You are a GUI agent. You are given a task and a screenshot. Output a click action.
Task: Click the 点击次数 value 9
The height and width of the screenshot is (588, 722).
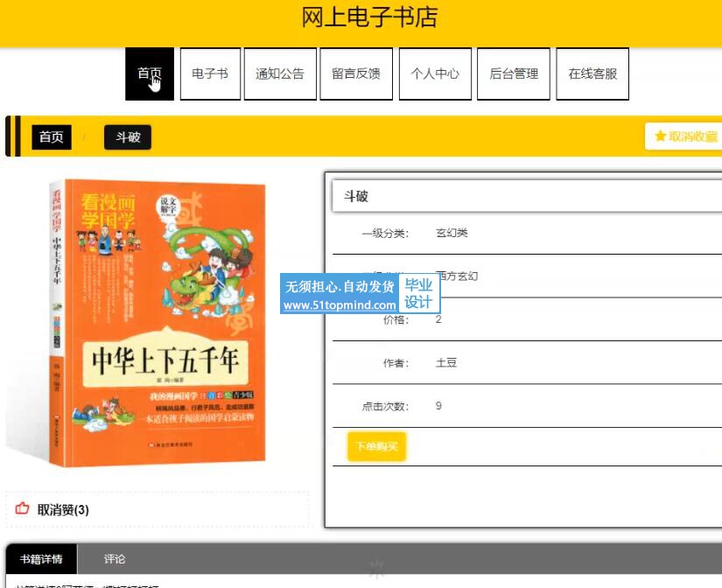438,406
